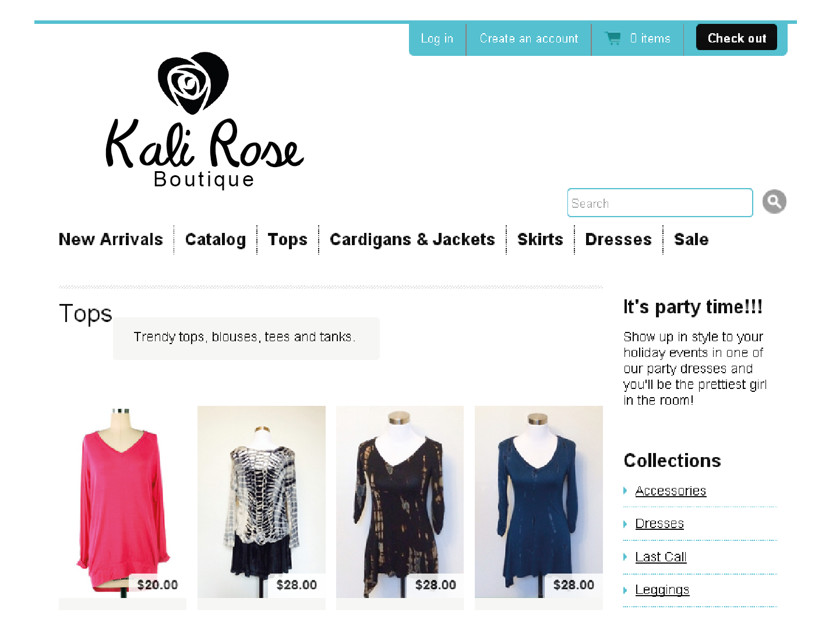Focus the Search text field
815x644 pixels.
659,203
